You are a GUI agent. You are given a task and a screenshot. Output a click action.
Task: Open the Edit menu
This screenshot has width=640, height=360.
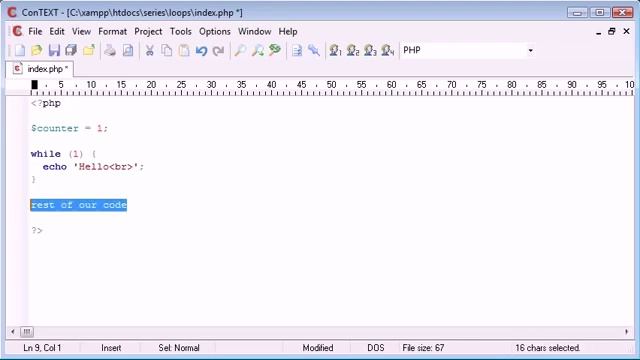click(57, 31)
